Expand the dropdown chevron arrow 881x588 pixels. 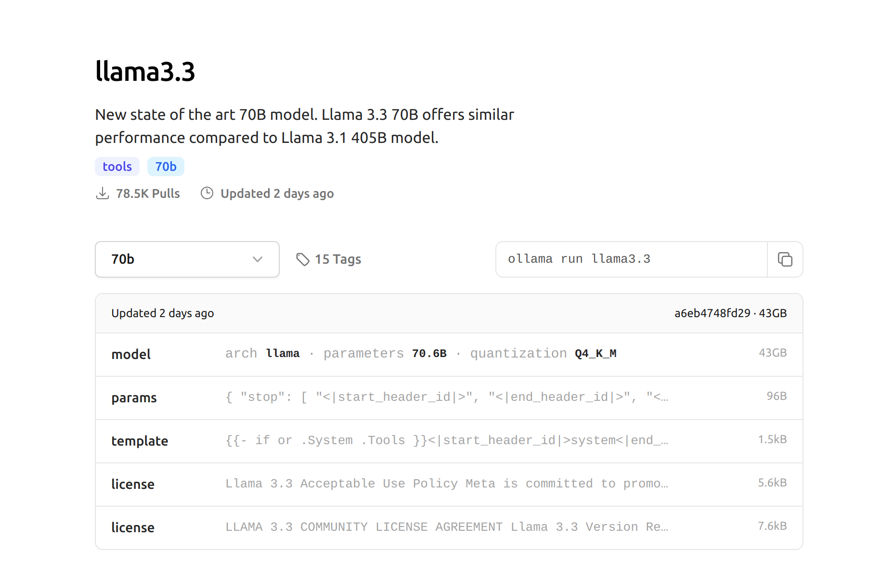258,259
